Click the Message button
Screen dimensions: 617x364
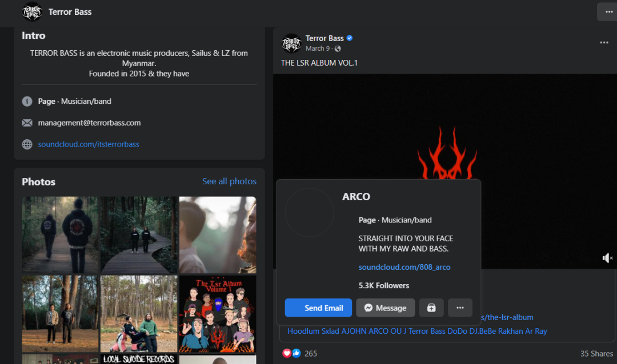click(385, 308)
